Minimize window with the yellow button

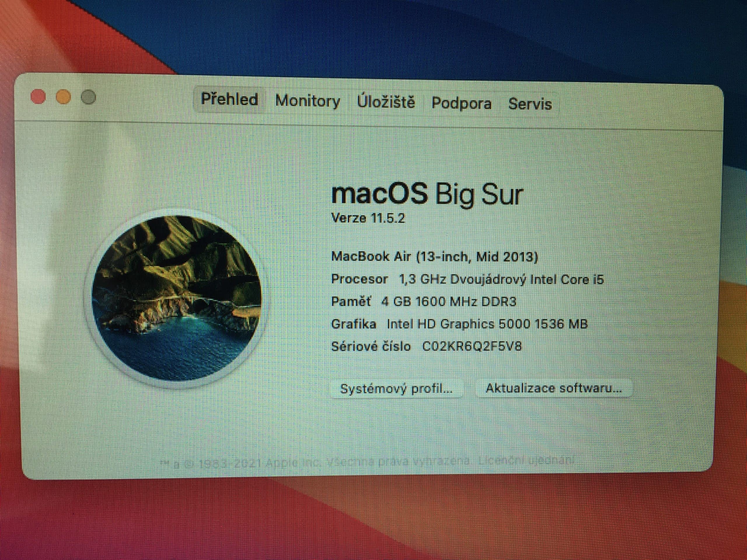coord(64,97)
